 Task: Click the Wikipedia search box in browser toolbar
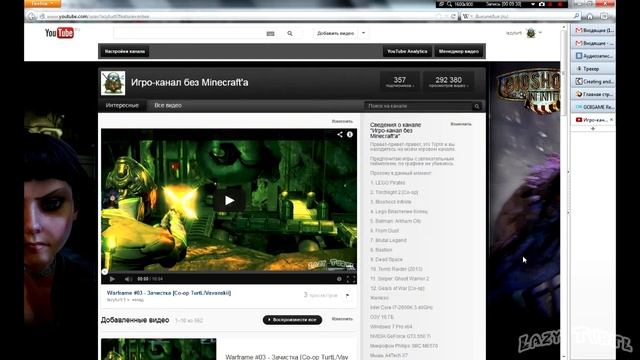click(520, 16)
